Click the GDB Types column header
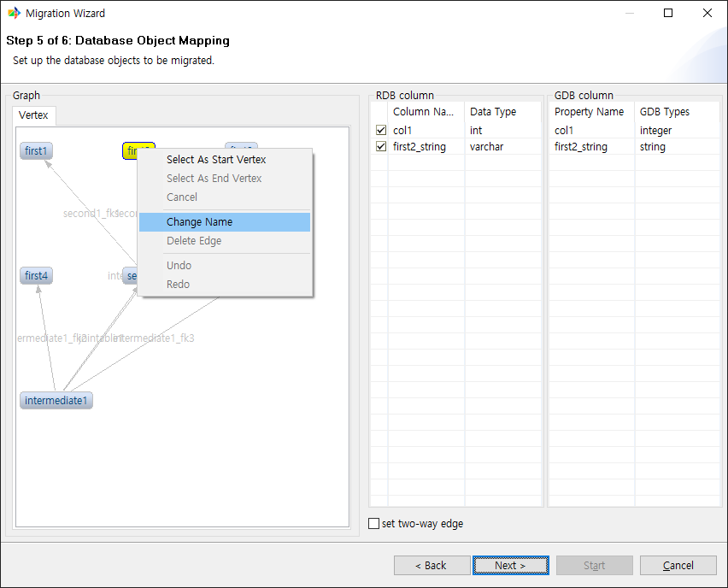Screen dimensions: 728x588 665,112
